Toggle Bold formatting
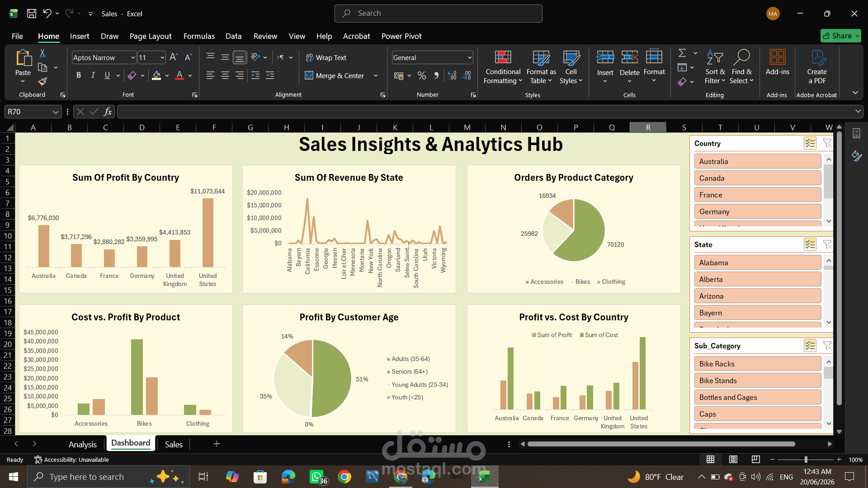 point(79,75)
